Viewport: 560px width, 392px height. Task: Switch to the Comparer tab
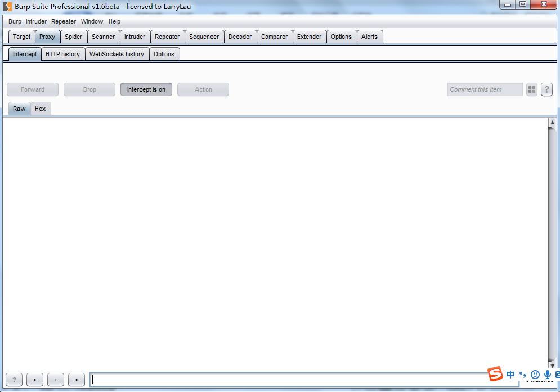coord(274,37)
